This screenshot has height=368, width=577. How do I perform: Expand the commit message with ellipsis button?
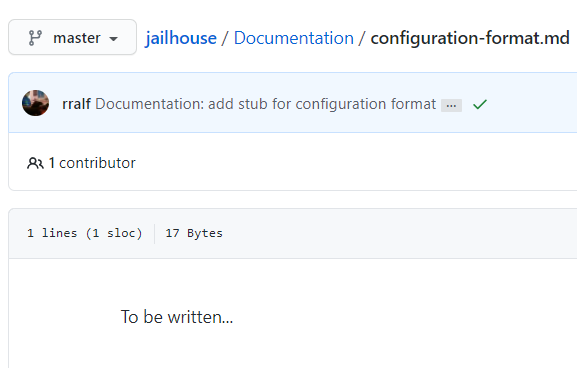click(x=451, y=106)
